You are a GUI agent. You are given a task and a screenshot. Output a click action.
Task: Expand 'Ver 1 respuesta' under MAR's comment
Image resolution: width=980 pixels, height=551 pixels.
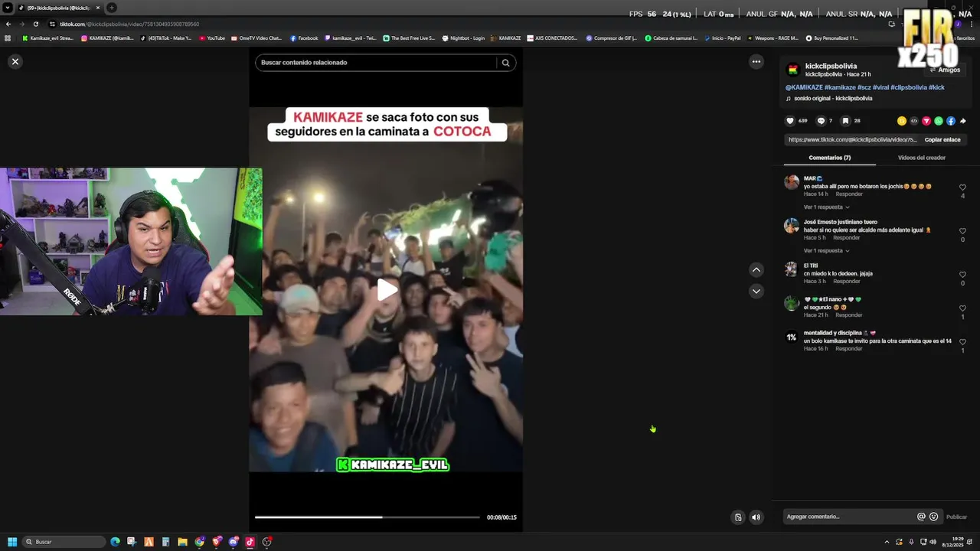(x=826, y=207)
